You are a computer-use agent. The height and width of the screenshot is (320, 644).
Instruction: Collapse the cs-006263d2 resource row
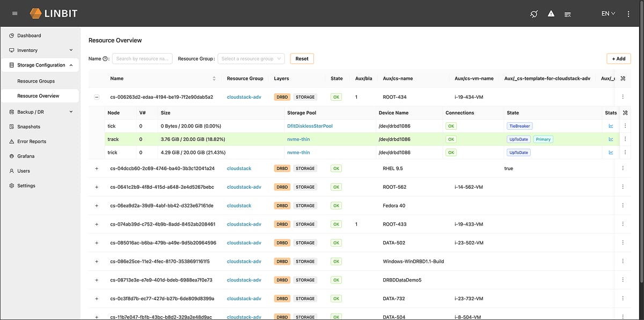tap(97, 97)
